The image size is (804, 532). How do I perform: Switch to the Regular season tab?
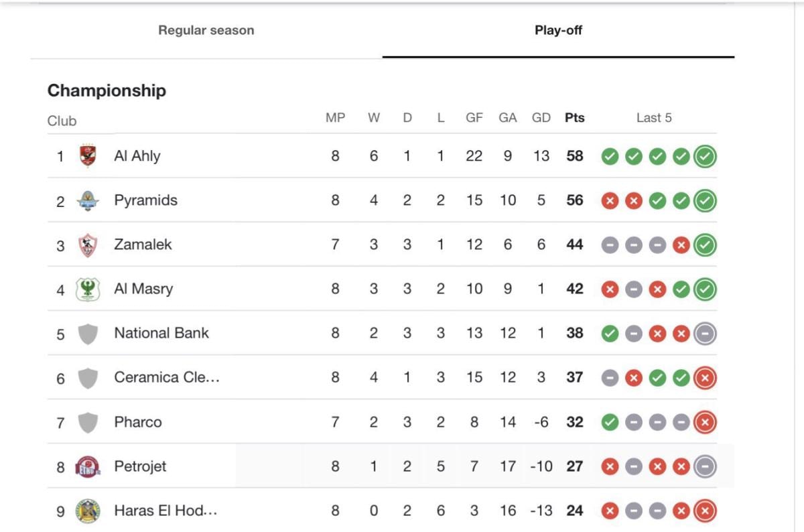coord(206,30)
